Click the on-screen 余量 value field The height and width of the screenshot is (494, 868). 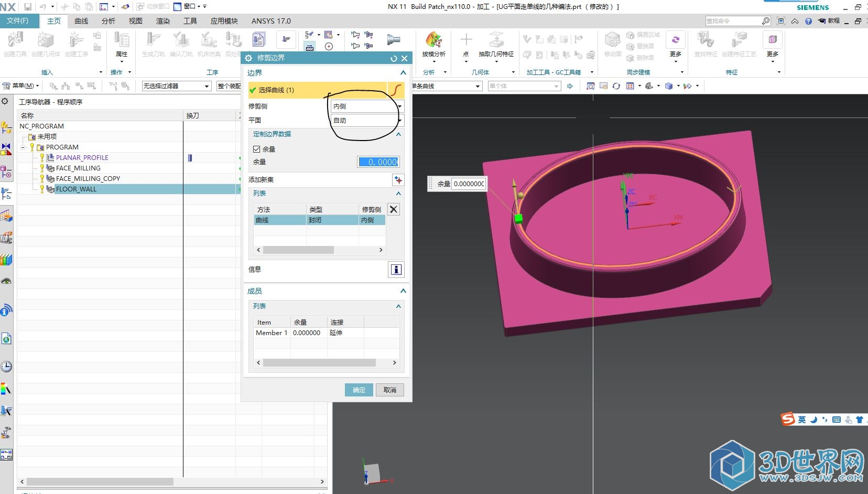[469, 184]
